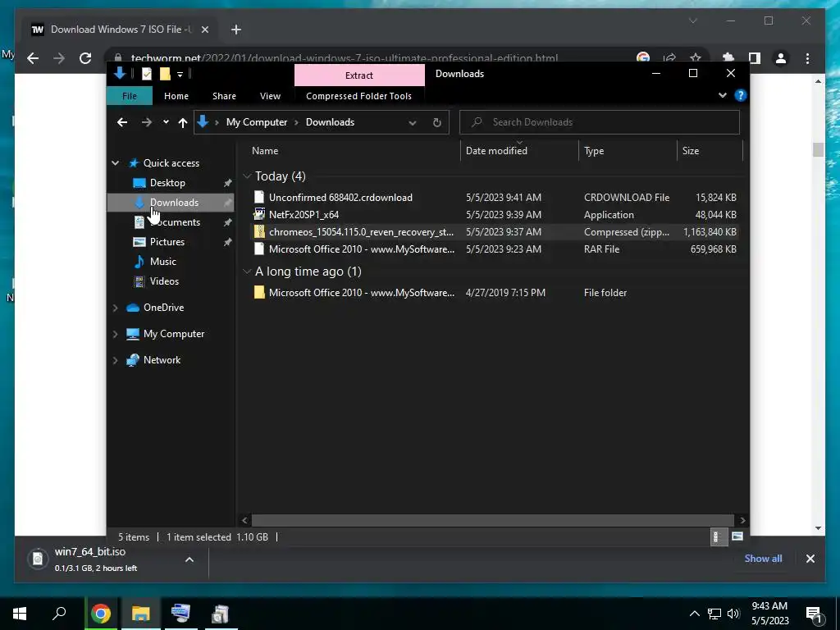This screenshot has height=630, width=840.
Task: Click the NetFx20SP1_x64 installer icon
Action: coord(259,214)
